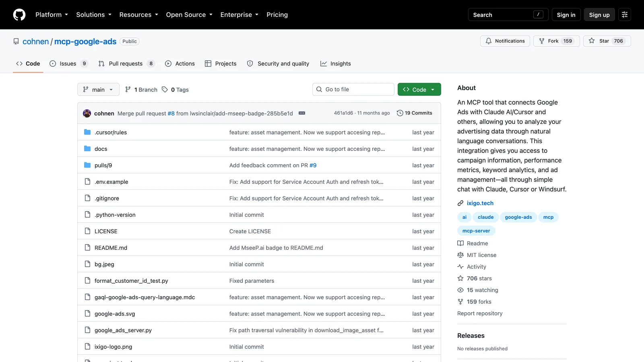Open the #9 PR link in pulls/9 commit
Image resolution: width=644 pixels, height=362 pixels.
[313, 165]
